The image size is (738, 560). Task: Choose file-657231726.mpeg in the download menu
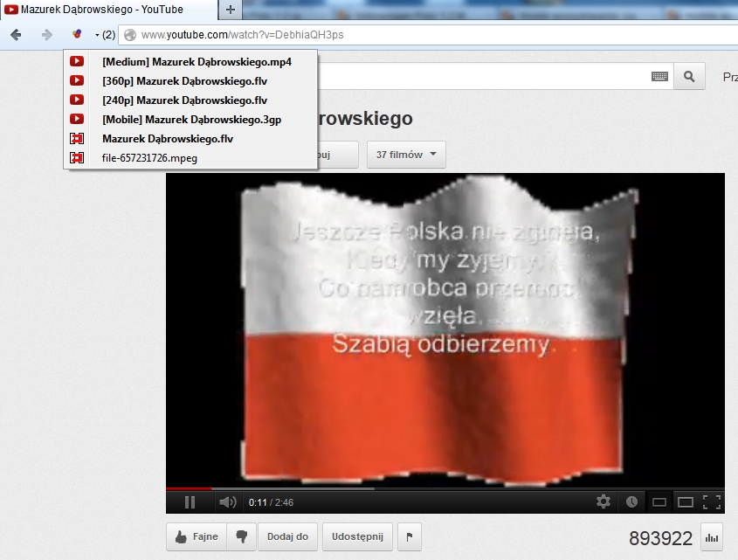coord(149,158)
